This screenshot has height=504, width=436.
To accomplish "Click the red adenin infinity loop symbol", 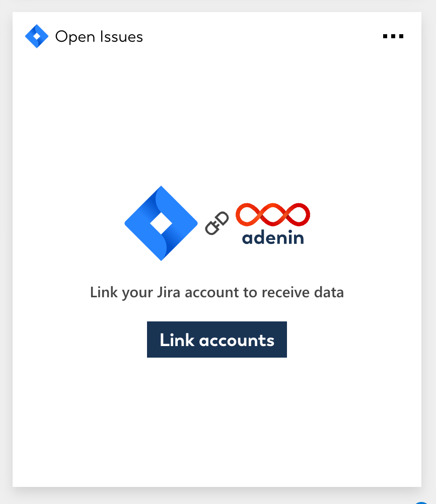I will pyautogui.click(x=273, y=214).
